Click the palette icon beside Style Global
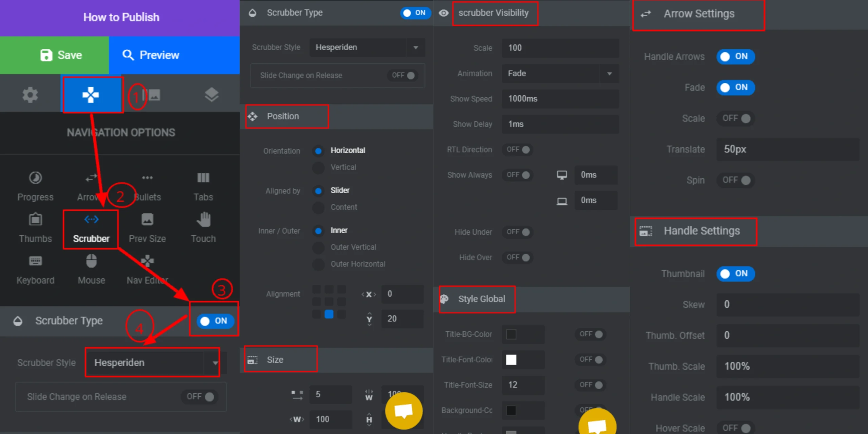Image resolution: width=868 pixels, height=434 pixels. (x=444, y=299)
